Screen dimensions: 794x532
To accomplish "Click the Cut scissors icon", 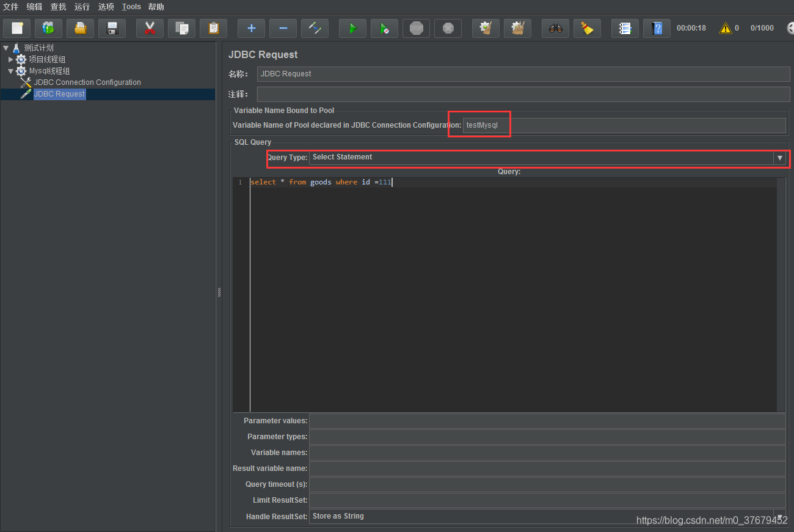I will (150, 28).
